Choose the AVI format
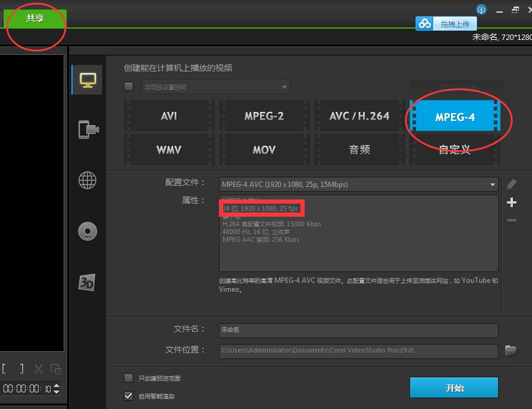 (169, 115)
